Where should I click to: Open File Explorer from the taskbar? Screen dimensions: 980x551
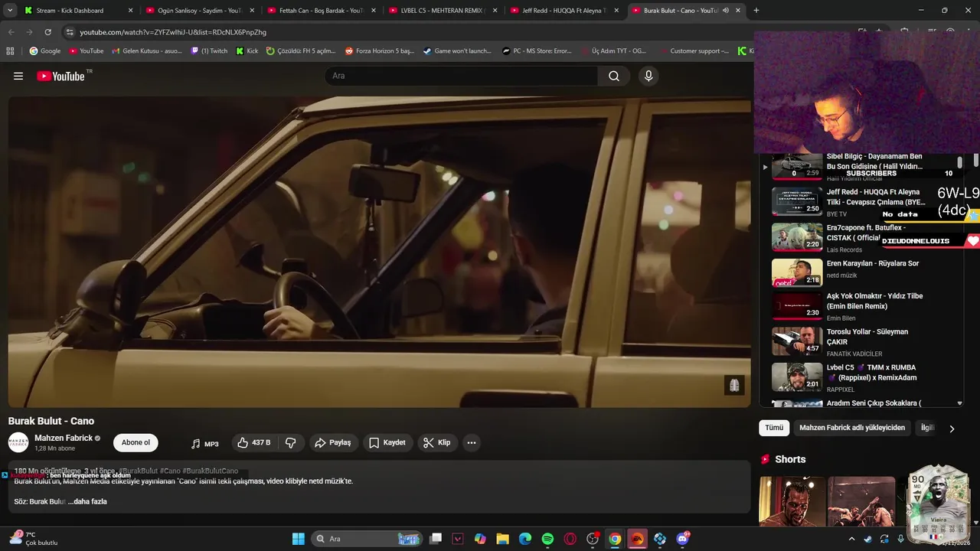click(502, 539)
